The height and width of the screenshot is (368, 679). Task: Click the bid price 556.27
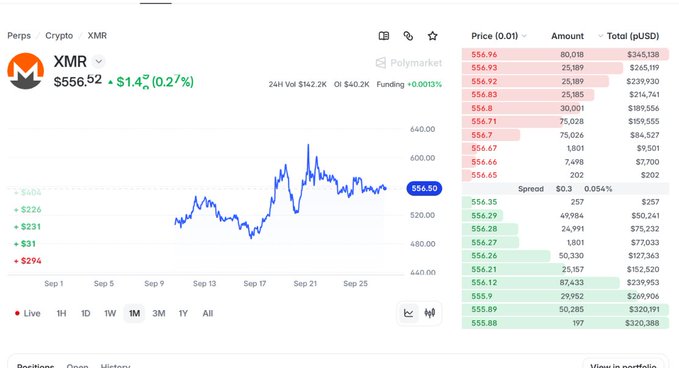point(484,242)
